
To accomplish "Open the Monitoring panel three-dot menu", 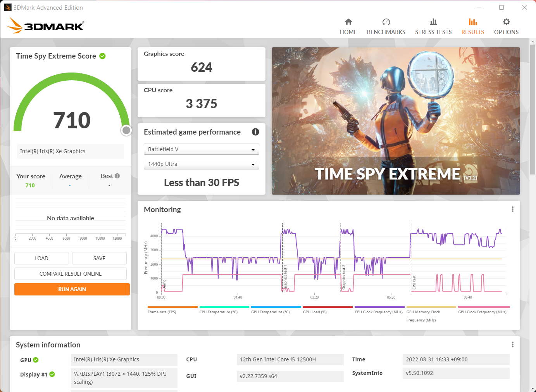I will point(512,209).
